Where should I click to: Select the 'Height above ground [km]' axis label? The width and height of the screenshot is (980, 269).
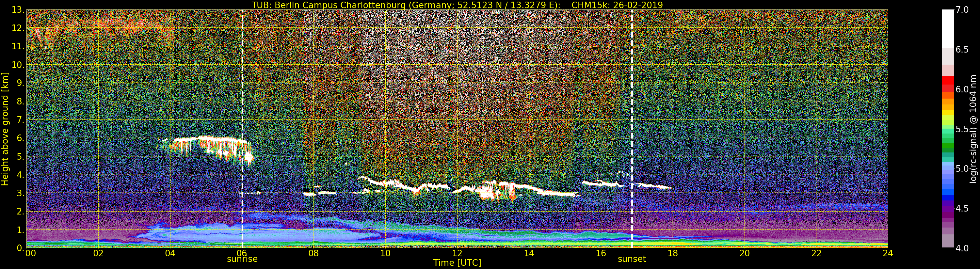pyautogui.click(x=5, y=129)
